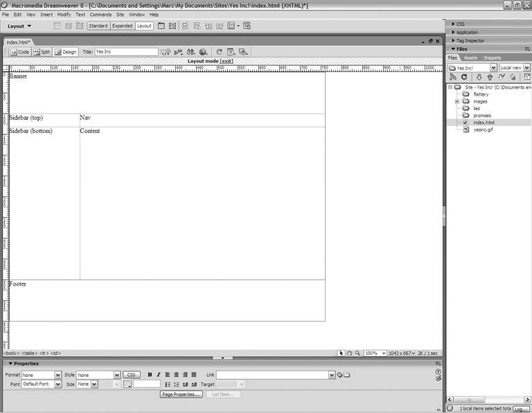
Task: Toggle Italic formatting in Properties
Action: [x=159, y=375]
